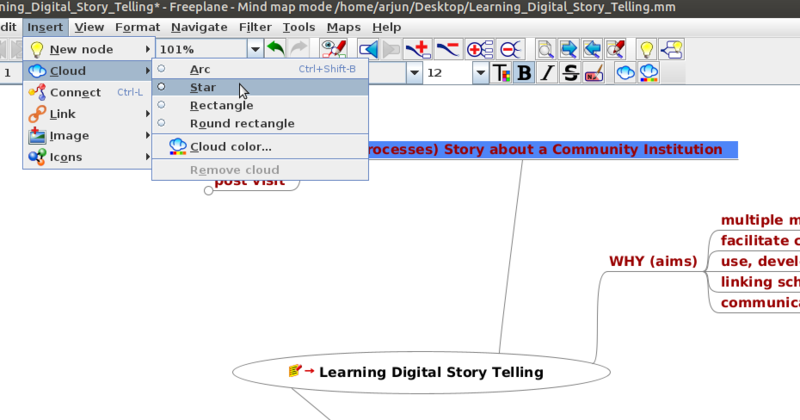Click the font size 12 field
800x420 pixels.
(448, 73)
